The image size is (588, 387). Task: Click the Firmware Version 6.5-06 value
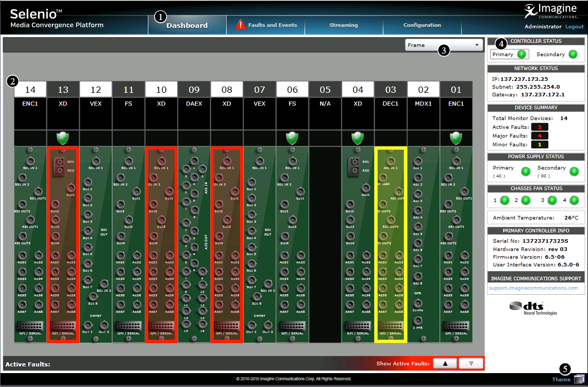(x=554, y=257)
